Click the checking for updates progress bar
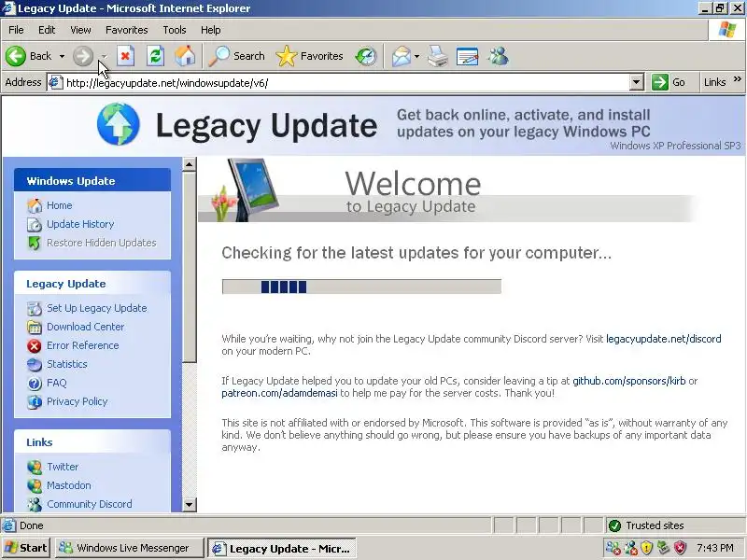Viewport: 747px width, 560px height. pos(361,287)
